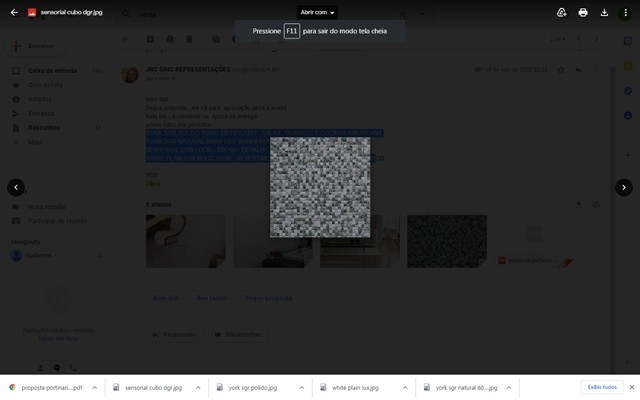
Task: Expand options for york sgr polido.jpg download
Action: point(301,388)
